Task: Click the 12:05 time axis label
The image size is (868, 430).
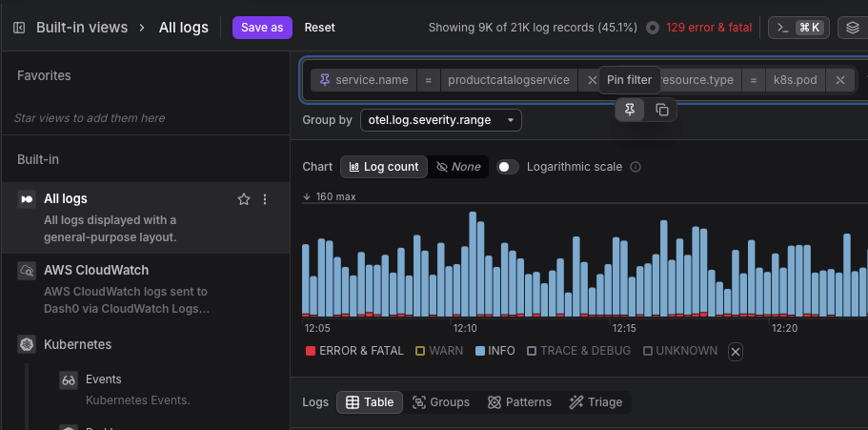Action: [317, 329]
